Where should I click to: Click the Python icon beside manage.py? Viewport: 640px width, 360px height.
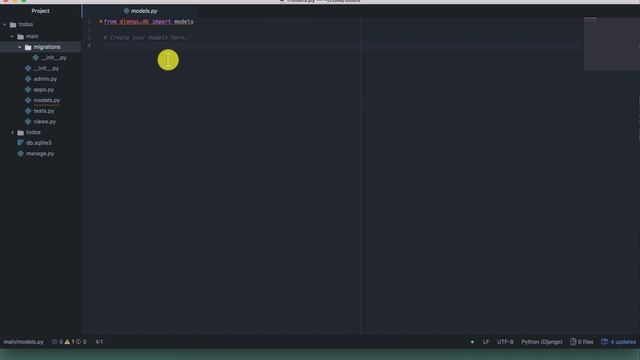pyautogui.click(x=20, y=153)
